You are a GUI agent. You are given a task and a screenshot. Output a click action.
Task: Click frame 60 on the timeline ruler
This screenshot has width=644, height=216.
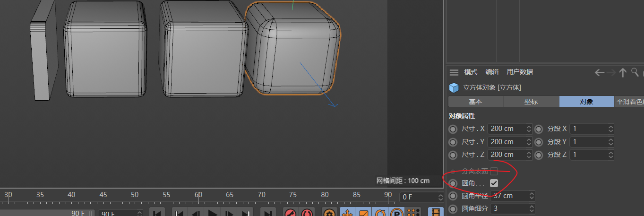tap(198, 197)
